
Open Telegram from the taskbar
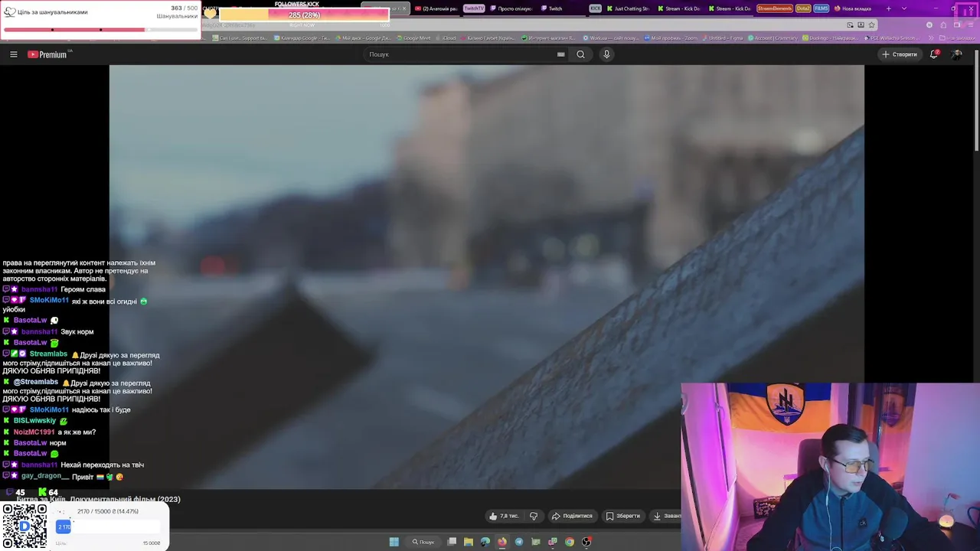pos(518,542)
